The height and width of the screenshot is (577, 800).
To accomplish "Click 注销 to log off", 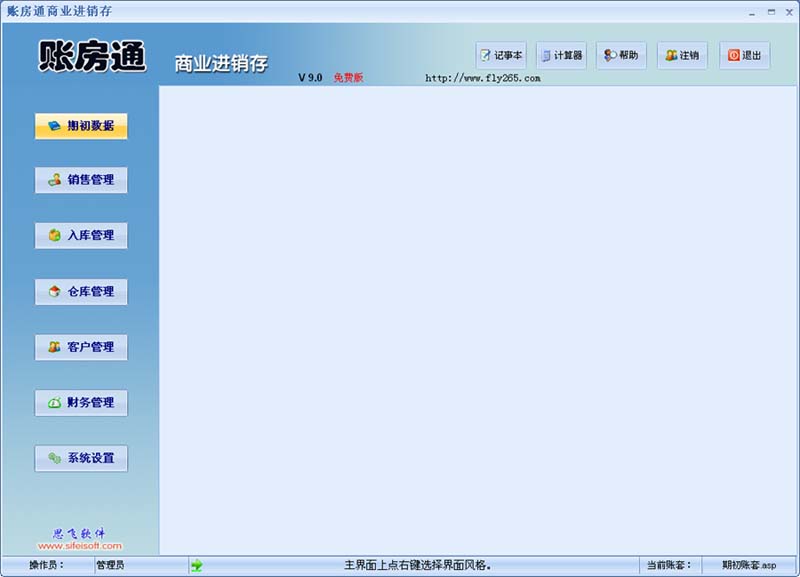I will click(x=682, y=55).
